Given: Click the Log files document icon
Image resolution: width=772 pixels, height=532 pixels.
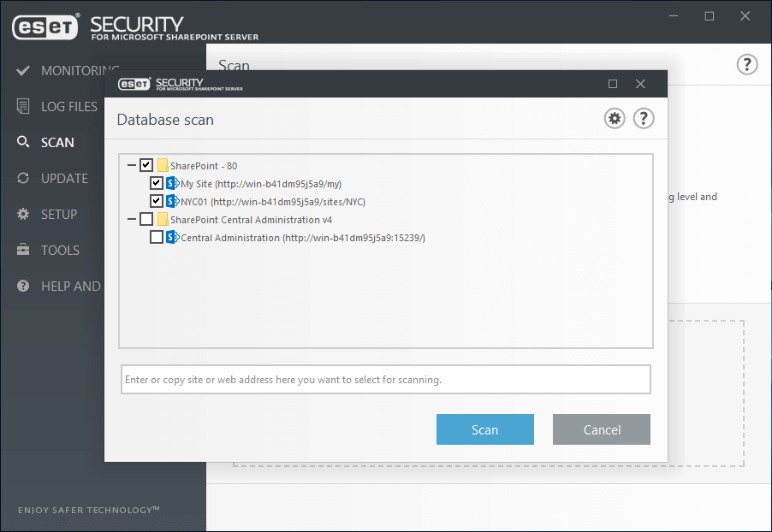Looking at the screenshot, I should [x=22, y=106].
